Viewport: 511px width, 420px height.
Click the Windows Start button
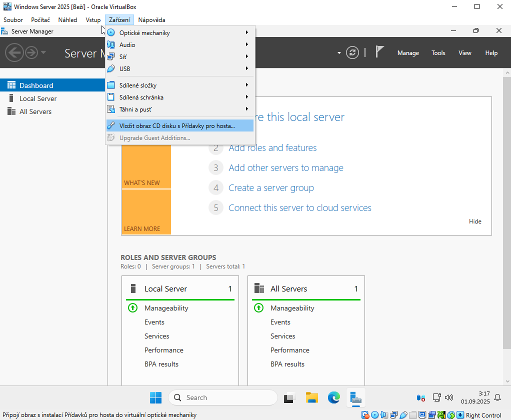point(155,397)
